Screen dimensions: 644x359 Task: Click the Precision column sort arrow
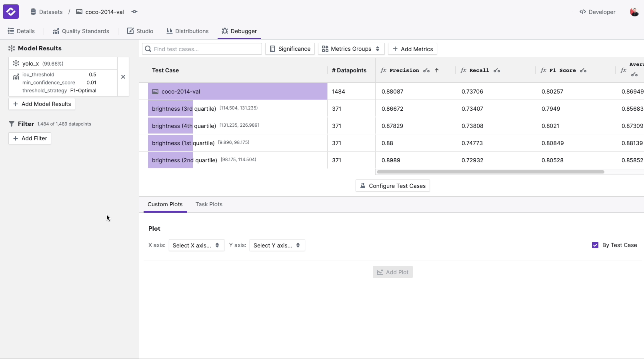coord(437,70)
